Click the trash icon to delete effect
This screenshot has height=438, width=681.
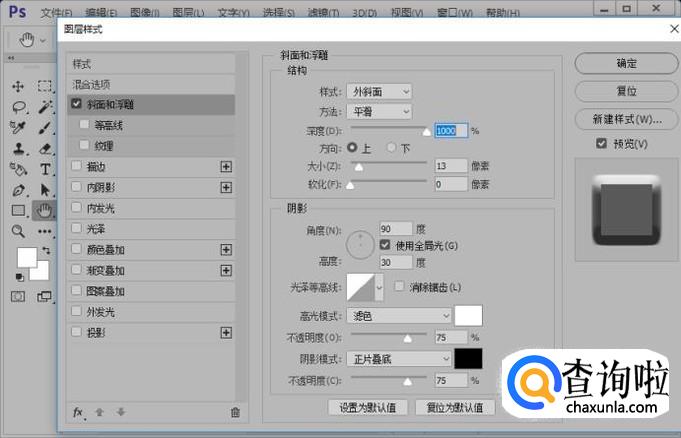[x=235, y=411]
